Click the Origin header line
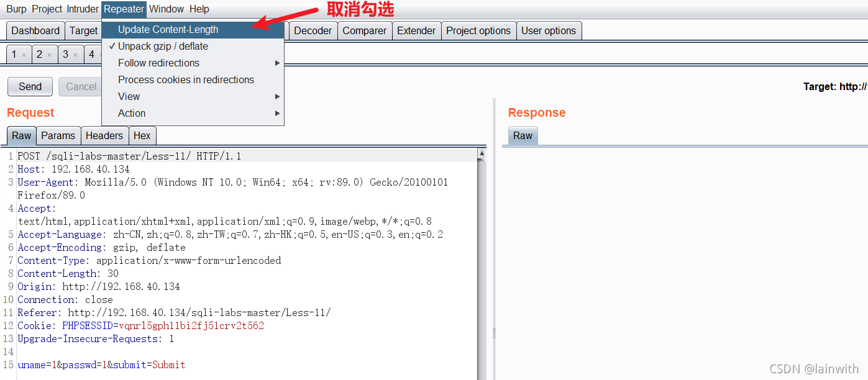Image resolution: width=868 pixels, height=380 pixels. pos(99,287)
